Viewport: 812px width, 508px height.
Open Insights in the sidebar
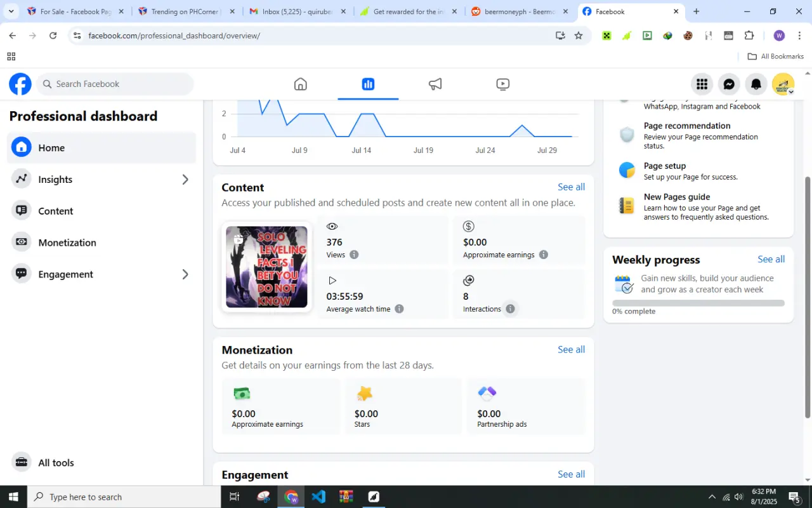click(x=102, y=180)
